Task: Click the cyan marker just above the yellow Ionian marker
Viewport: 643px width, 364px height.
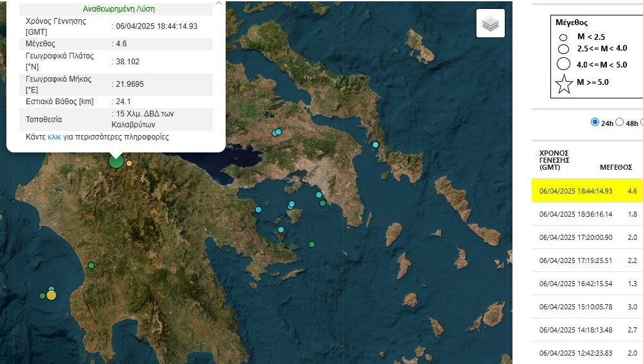Action: (x=51, y=289)
